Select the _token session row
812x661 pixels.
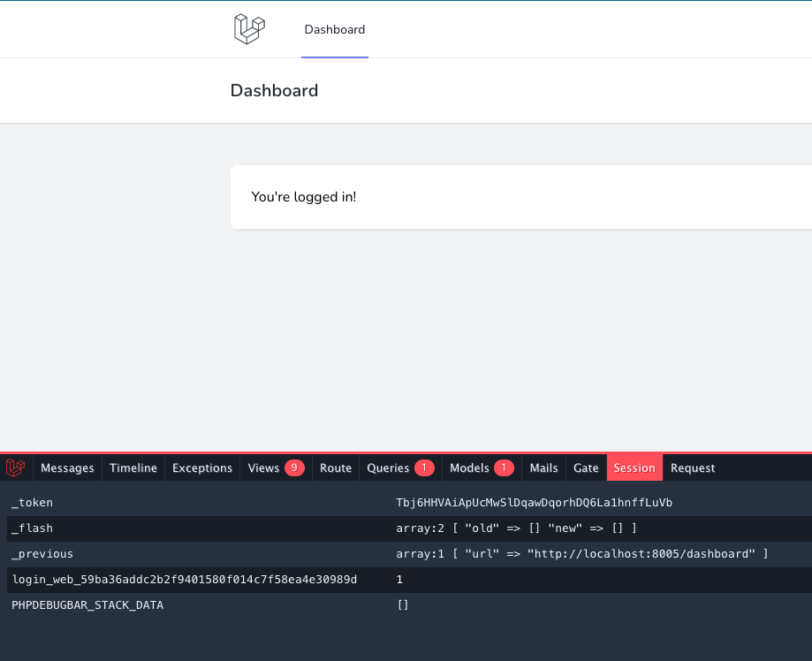[32, 502]
